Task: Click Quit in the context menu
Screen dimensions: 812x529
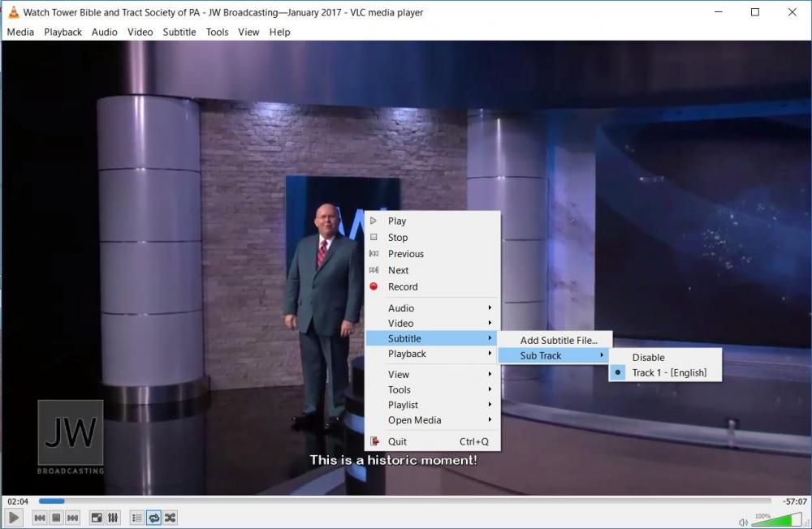Action: tap(397, 441)
